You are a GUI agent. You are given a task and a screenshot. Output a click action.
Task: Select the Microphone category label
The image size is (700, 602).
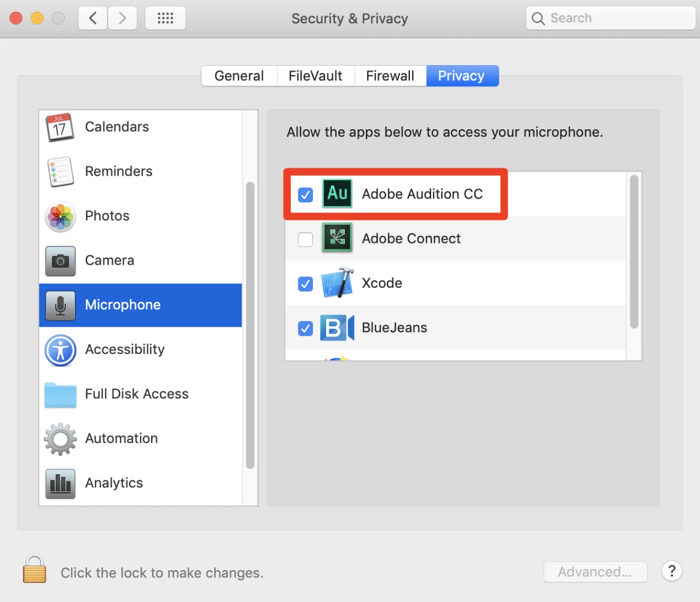123,305
